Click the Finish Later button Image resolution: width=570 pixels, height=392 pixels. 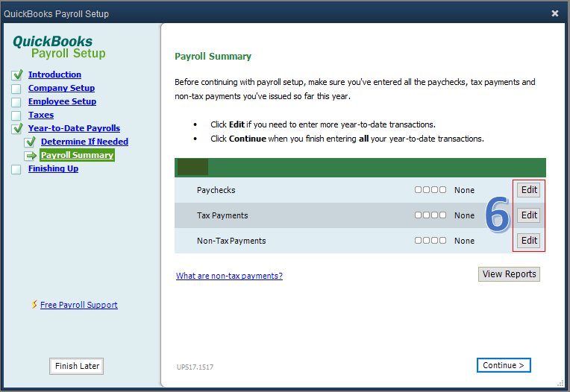coord(77,366)
